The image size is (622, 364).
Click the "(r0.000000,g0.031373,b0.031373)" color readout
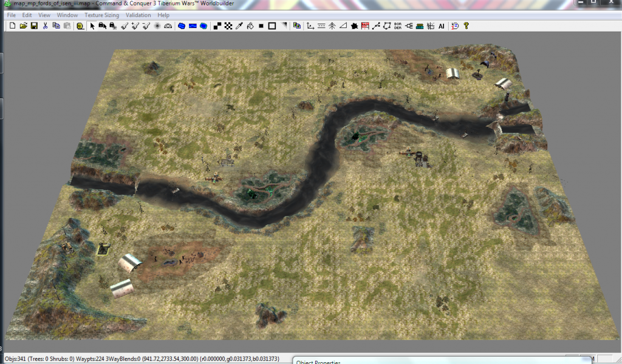(239, 359)
